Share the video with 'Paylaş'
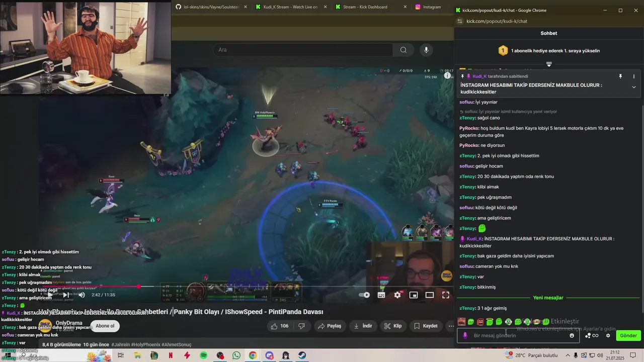644x362 pixels. (x=330, y=326)
